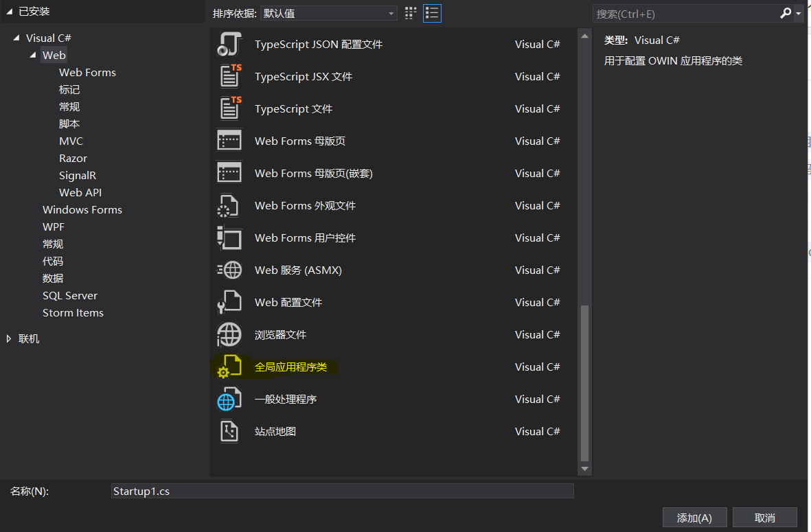Select the 脚本 category
Image resolution: width=811 pixels, height=532 pixels.
click(69, 124)
